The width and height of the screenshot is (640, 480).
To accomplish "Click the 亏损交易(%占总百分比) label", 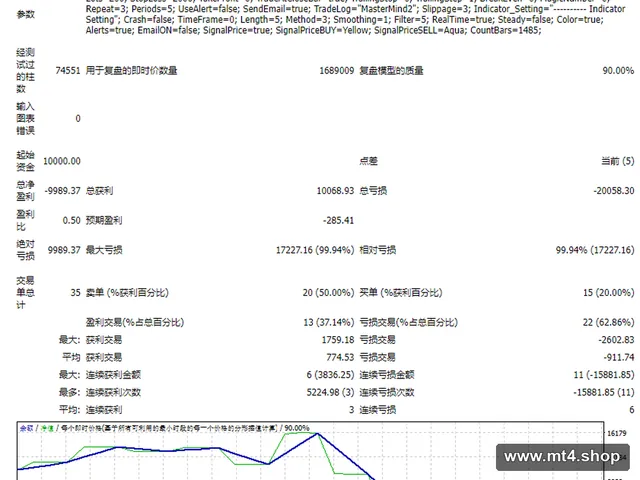I will [x=409, y=322].
